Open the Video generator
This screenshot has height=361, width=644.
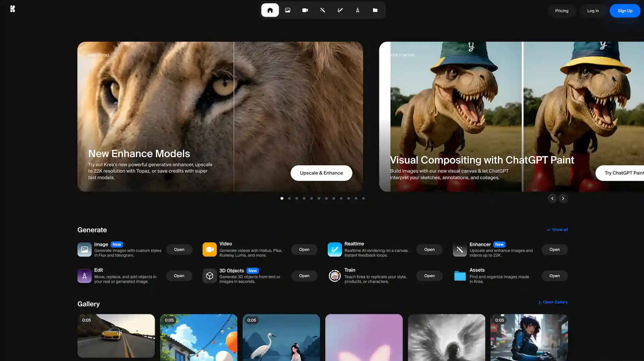coord(304,250)
